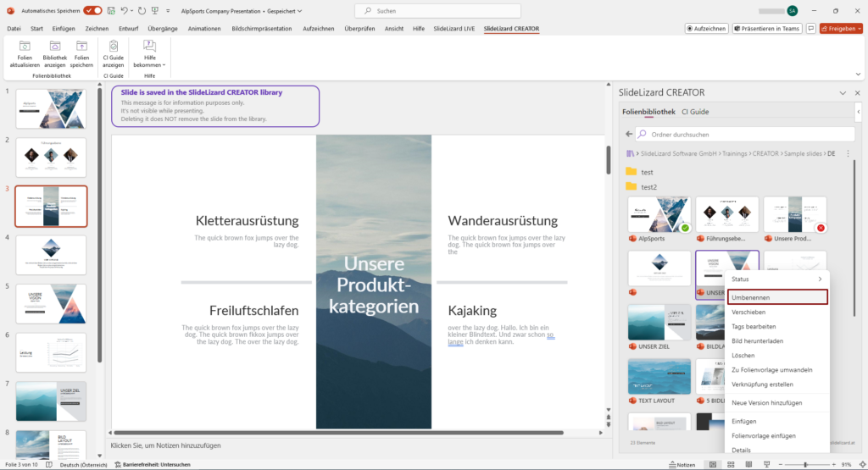Viewport: 868px width, 470px height.
Task: Switch to normal view icon in status bar
Action: (713, 464)
